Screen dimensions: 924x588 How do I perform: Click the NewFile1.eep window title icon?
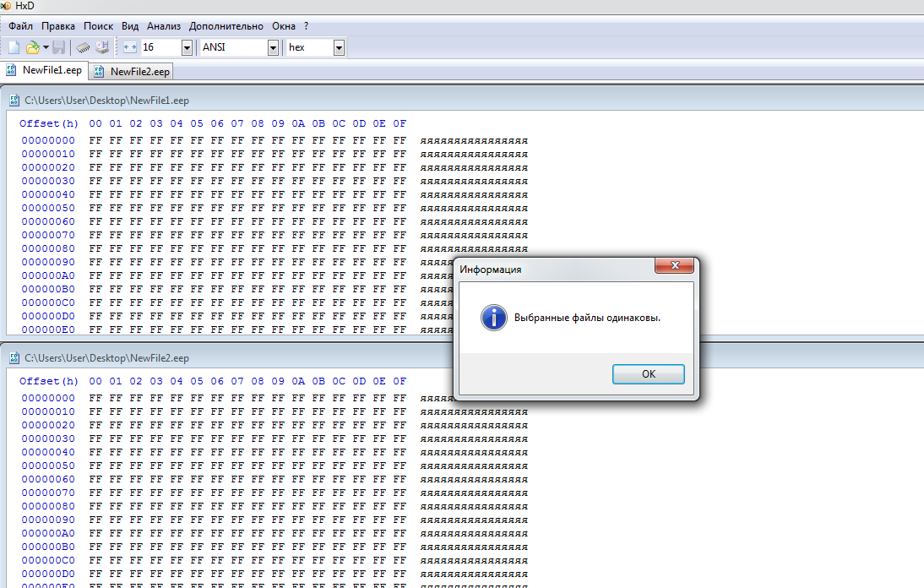click(14, 101)
